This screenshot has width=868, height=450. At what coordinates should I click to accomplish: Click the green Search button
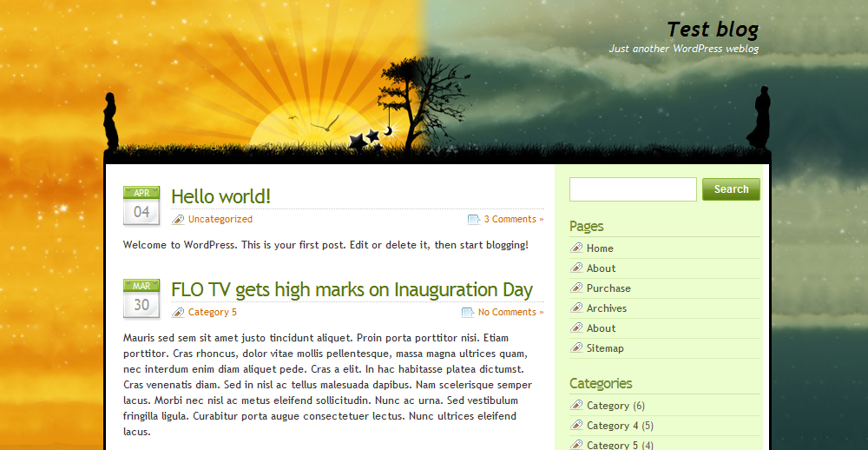(731, 189)
